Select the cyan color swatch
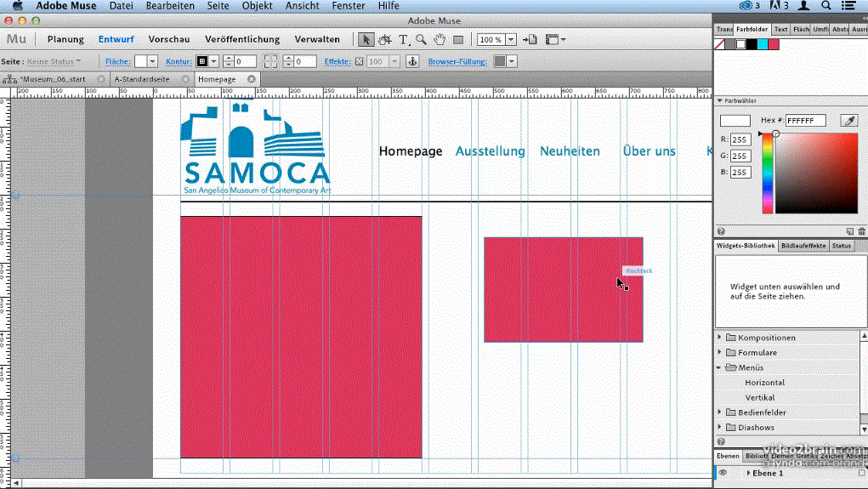The image size is (868, 489). (x=763, y=44)
